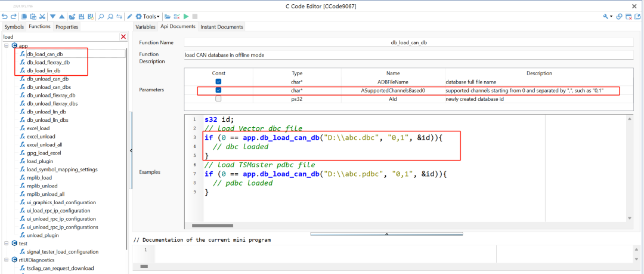
Task: Select load_symbol_mapping_settings function
Action: (x=62, y=169)
